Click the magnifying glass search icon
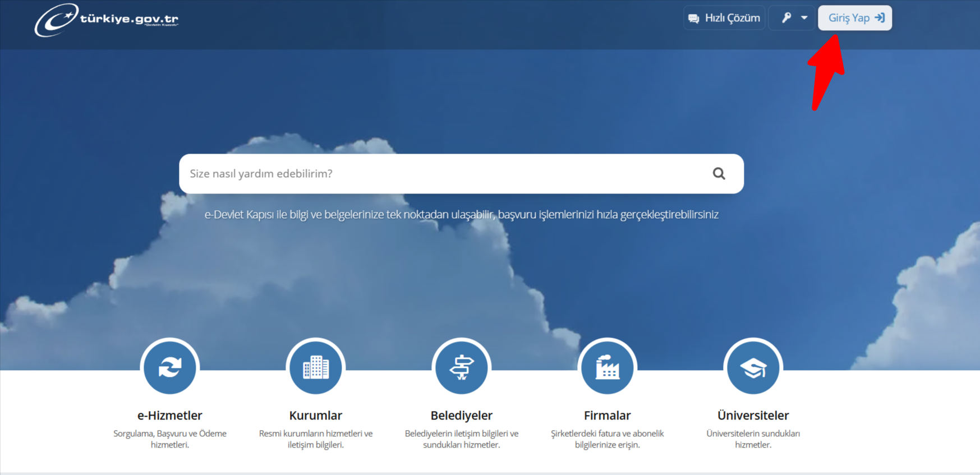The width and height of the screenshot is (980, 475). click(719, 174)
